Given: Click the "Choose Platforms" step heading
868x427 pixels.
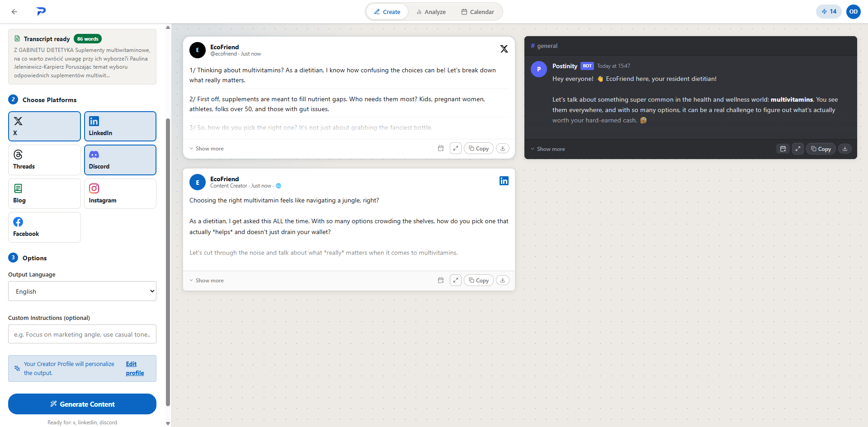Looking at the screenshot, I should pos(50,100).
